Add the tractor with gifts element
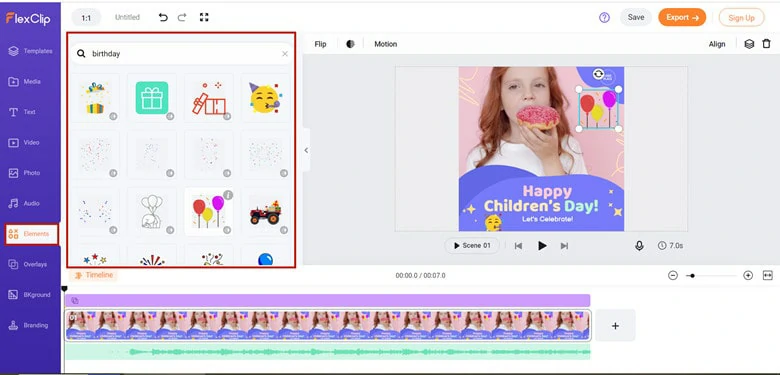The width and height of the screenshot is (780, 375). (266, 212)
